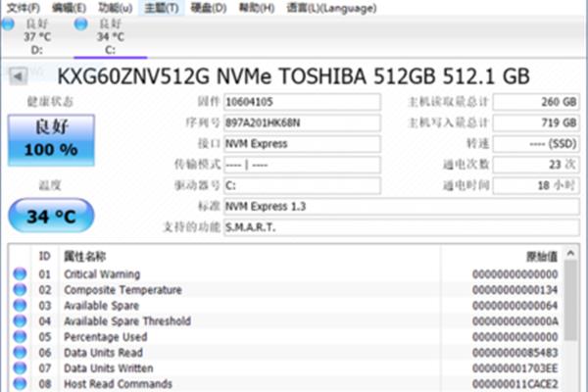Select the C: drive 34 °C tab

point(110,36)
